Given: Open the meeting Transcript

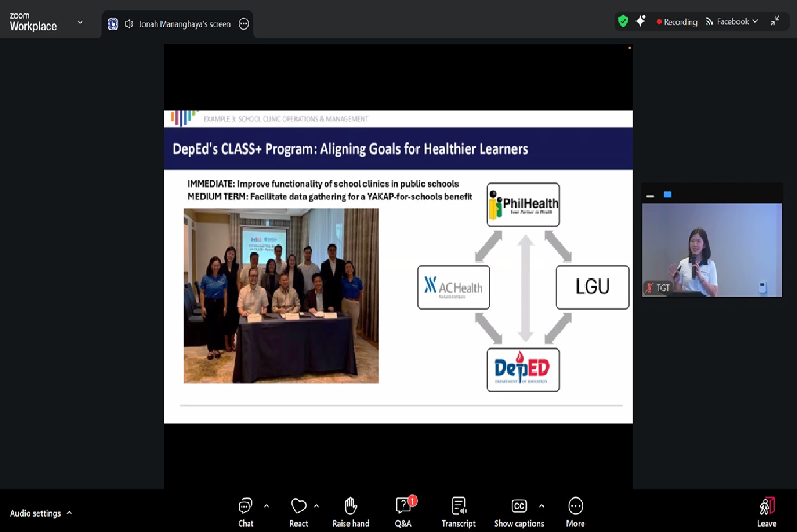Looking at the screenshot, I should (459, 512).
